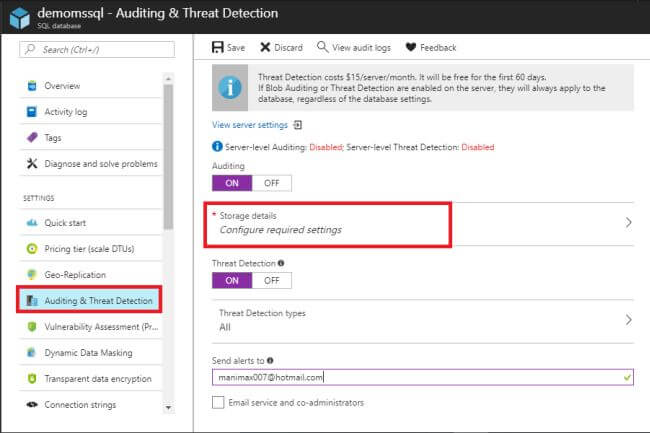Screen dimensions: 650x433
Task: Turn Auditing ON
Action: (x=232, y=183)
